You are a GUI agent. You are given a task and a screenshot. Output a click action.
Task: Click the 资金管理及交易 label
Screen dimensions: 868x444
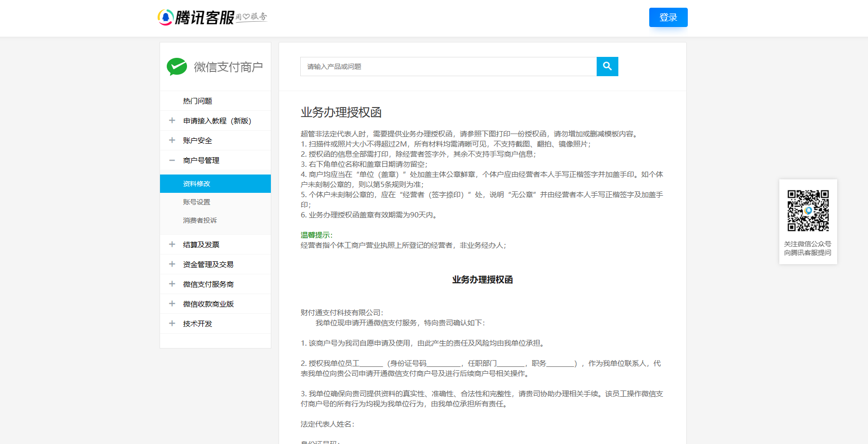pyautogui.click(x=208, y=264)
